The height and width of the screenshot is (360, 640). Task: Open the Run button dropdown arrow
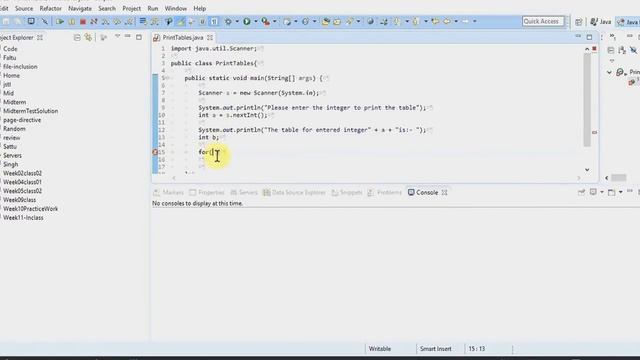(x=256, y=21)
